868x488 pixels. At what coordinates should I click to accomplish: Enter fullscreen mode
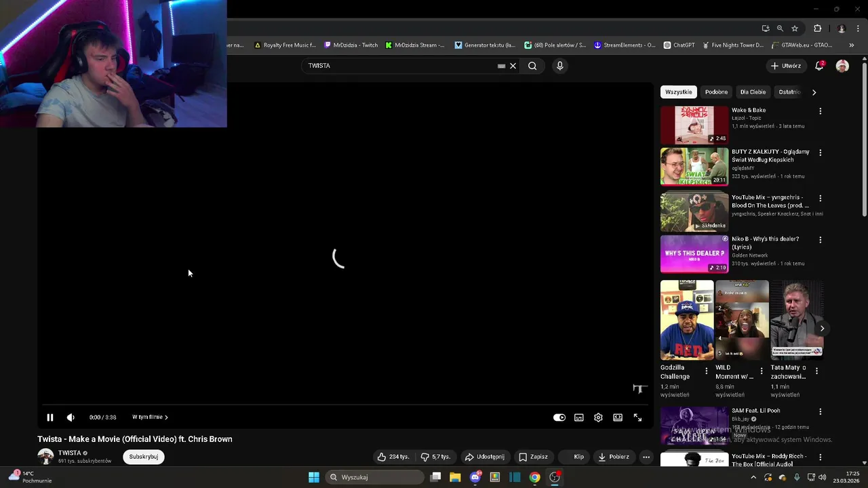637,418
